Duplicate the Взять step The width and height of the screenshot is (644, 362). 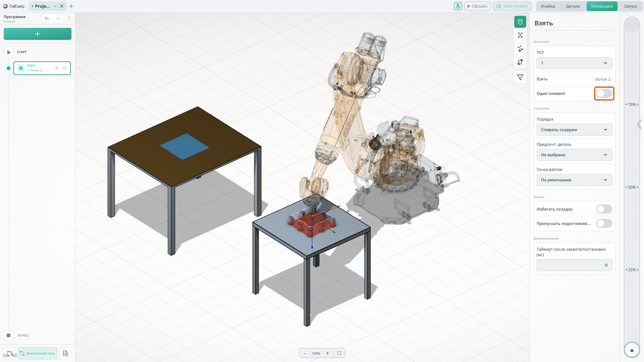[57, 68]
